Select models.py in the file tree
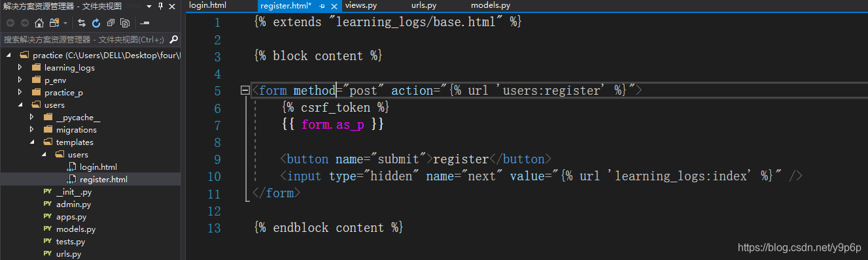 coord(76,229)
